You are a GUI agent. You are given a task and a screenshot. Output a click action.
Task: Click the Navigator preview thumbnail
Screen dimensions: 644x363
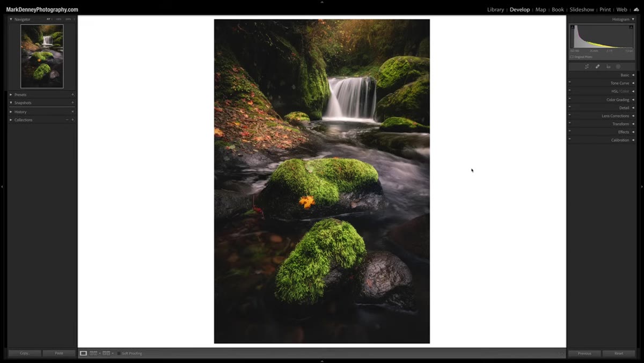[42, 56]
